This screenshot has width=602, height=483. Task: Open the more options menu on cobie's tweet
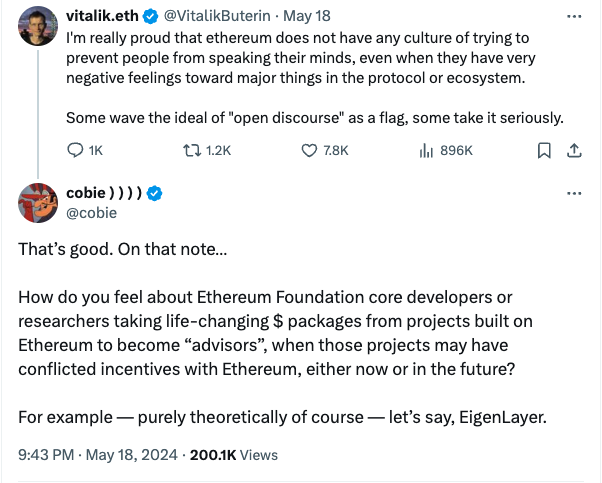tap(574, 193)
